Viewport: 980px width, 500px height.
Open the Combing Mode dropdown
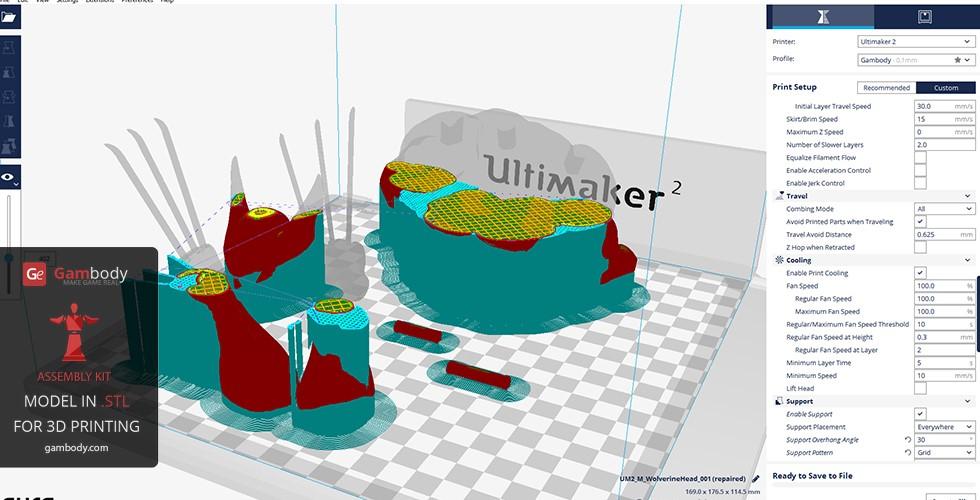tap(944, 209)
